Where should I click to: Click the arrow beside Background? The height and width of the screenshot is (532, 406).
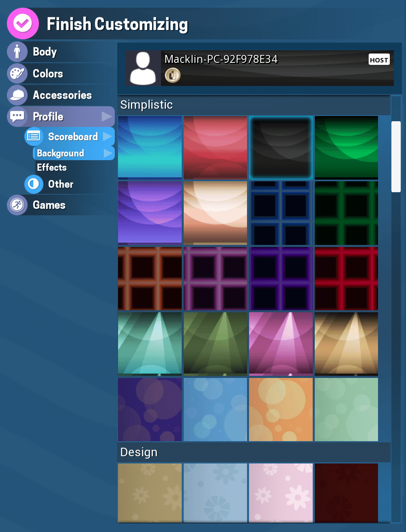coord(108,153)
